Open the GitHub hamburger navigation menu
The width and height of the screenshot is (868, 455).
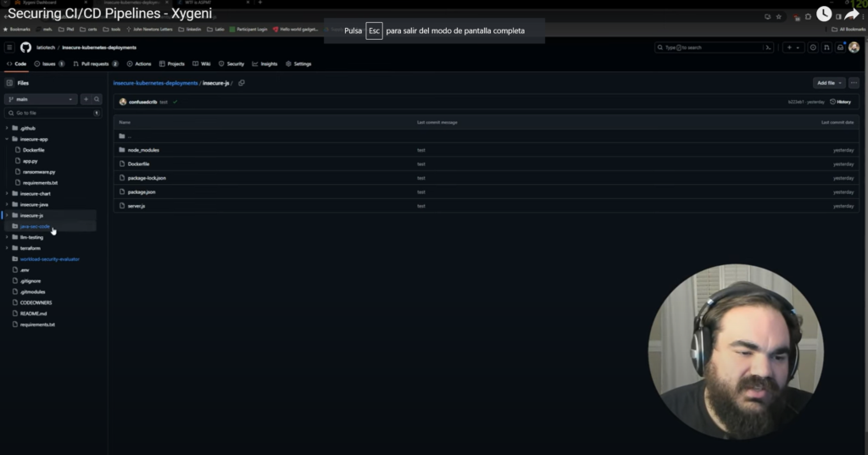(9, 47)
